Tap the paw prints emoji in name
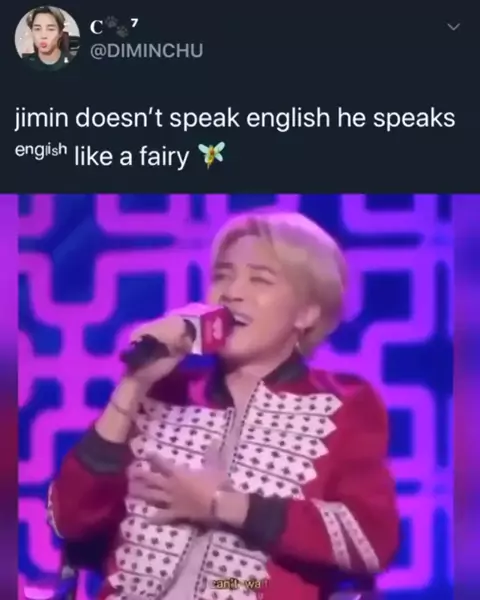This screenshot has width=480, height=600. (116, 27)
